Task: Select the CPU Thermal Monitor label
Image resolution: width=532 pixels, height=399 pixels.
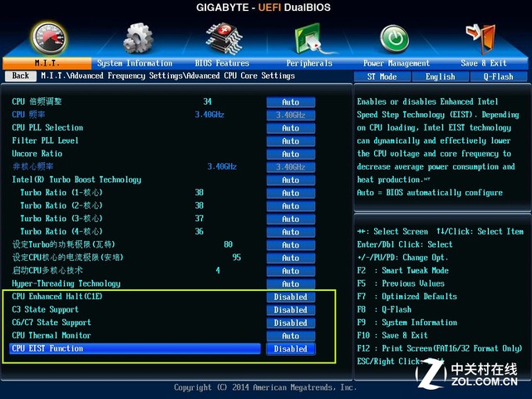Action: point(52,336)
